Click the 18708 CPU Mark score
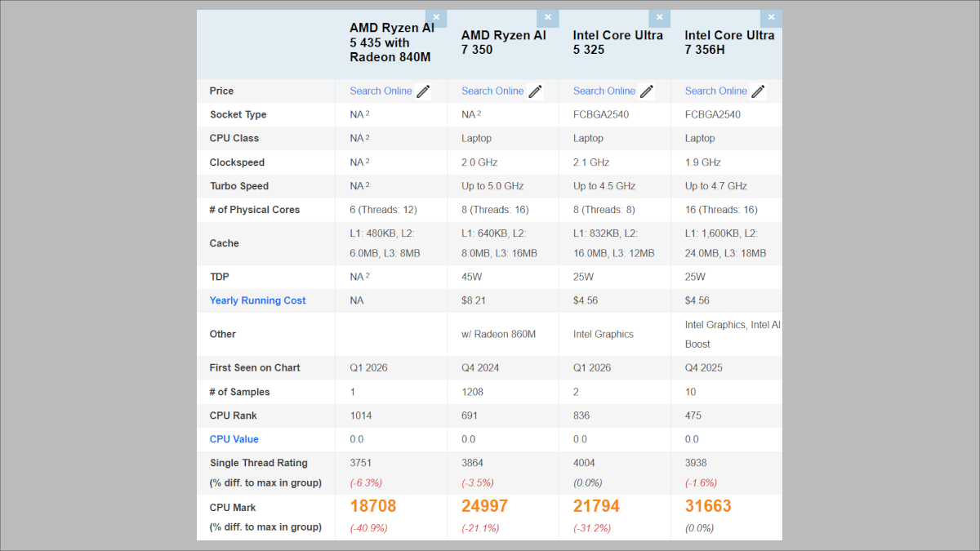 pos(373,506)
